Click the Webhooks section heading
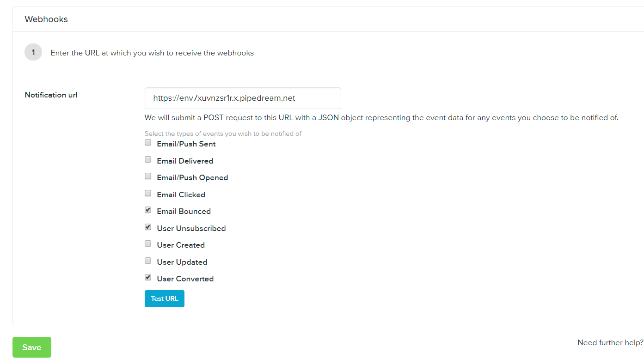 (46, 19)
